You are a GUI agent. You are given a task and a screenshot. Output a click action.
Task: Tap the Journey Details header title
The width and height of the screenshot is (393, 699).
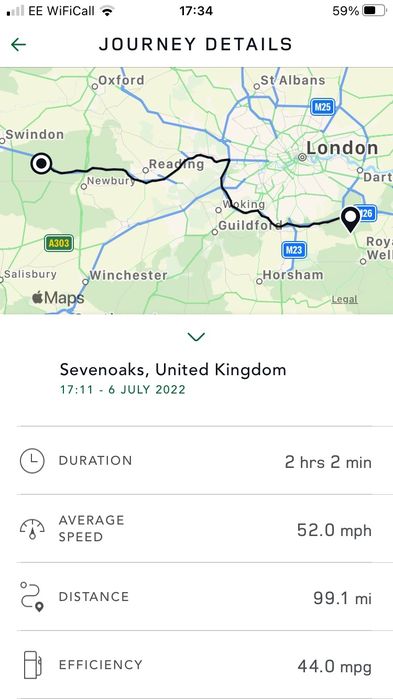196,44
